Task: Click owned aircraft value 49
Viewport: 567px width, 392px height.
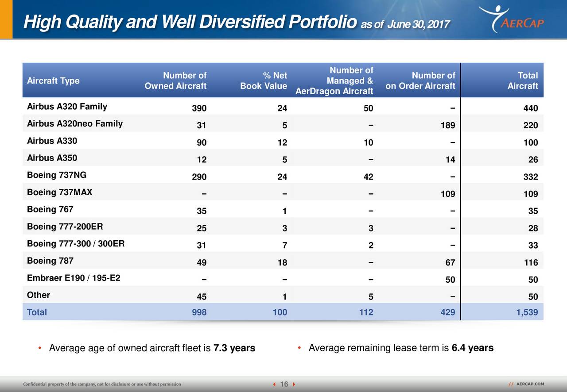Action: pos(202,263)
